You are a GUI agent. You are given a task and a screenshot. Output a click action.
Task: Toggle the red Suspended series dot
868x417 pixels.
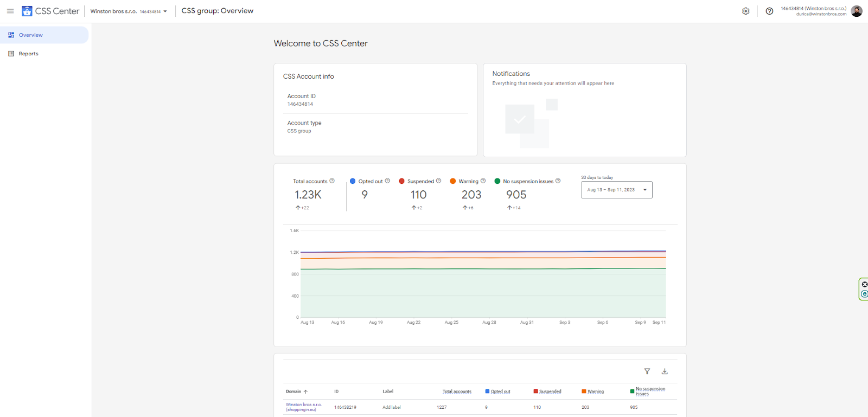point(401,181)
